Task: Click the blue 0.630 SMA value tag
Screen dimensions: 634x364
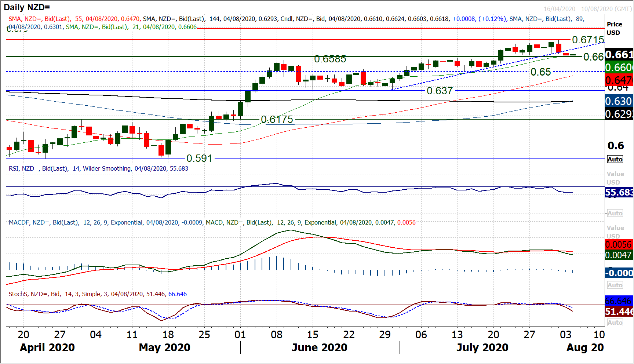Action: click(x=619, y=101)
